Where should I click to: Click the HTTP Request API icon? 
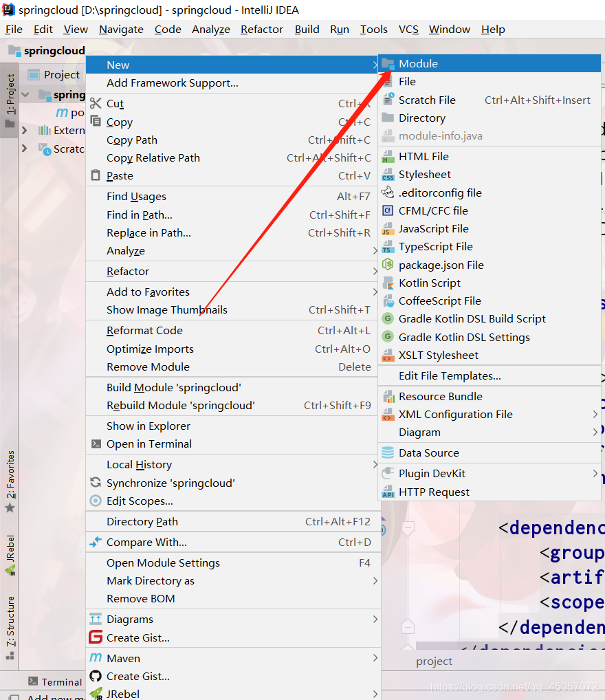[388, 492]
